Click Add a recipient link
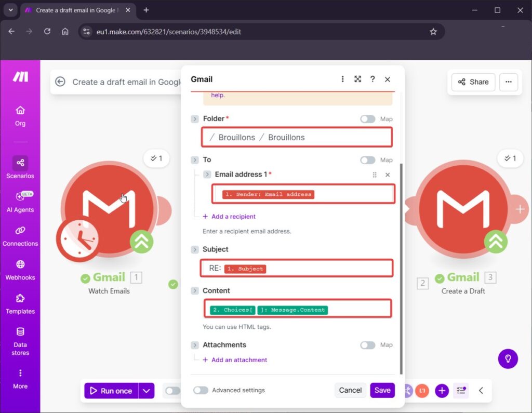Image resolution: width=532 pixels, height=413 pixels. coord(233,217)
